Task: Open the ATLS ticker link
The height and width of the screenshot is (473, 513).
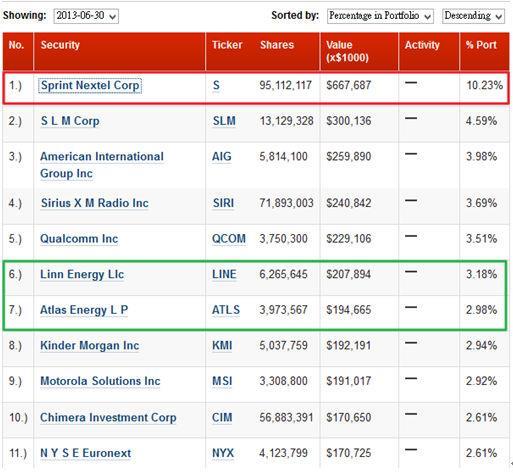Action: pos(226,310)
